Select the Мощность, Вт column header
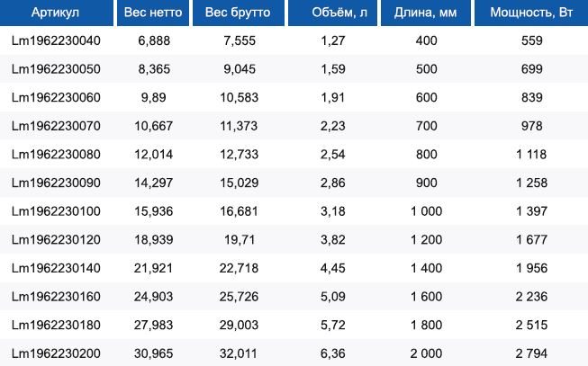The width and height of the screenshot is (588, 366). click(x=531, y=13)
